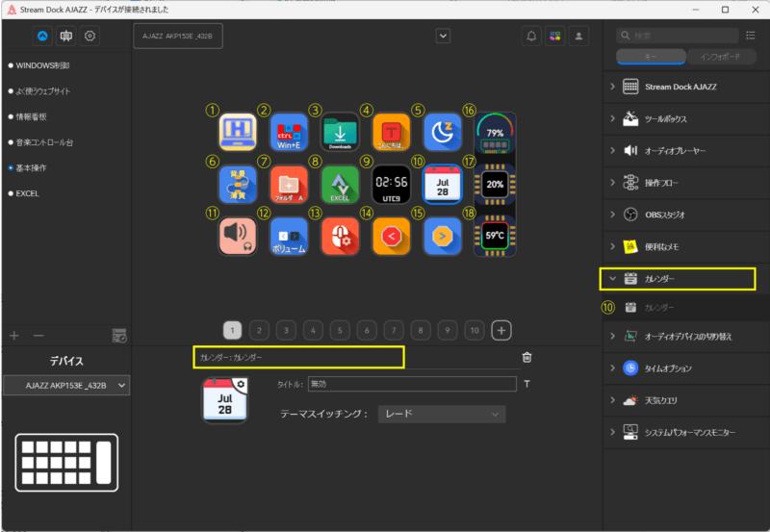
Task: Select the EXCEL profile
Action: (27, 193)
